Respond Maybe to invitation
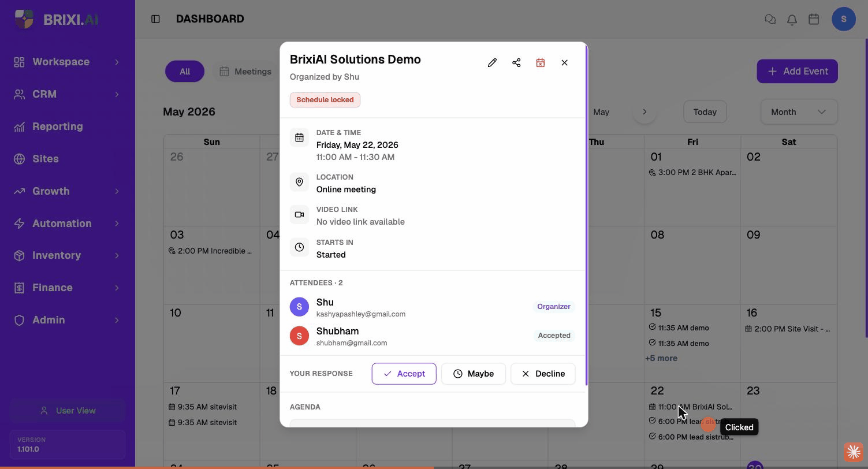Image resolution: width=868 pixels, height=469 pixels. 473,374
